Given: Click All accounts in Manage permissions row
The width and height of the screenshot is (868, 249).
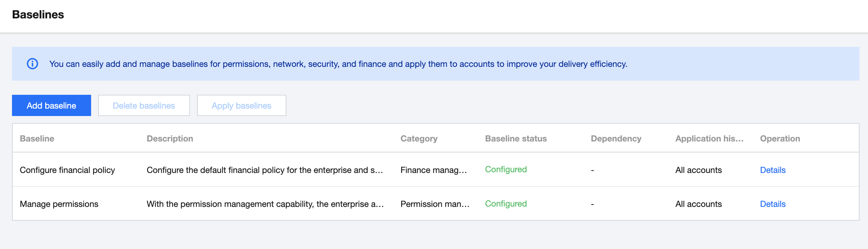Looking at the screenshot, I should [698, 204].
